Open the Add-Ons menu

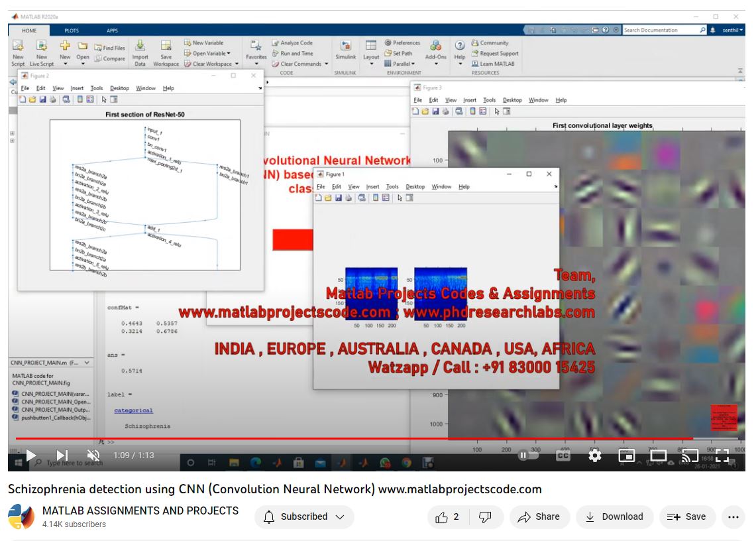[436, 53]
